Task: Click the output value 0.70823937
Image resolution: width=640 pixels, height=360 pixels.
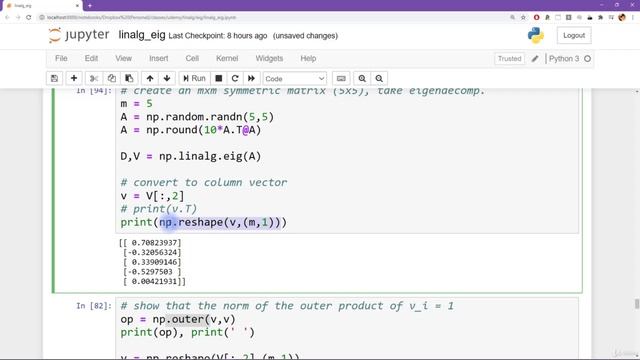Action: (154, 243)
